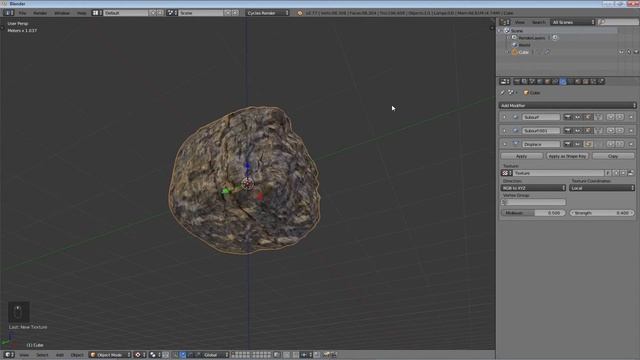Open the Object properties tab
Viewport: 640px width, 360px height.
click(547, 82)
